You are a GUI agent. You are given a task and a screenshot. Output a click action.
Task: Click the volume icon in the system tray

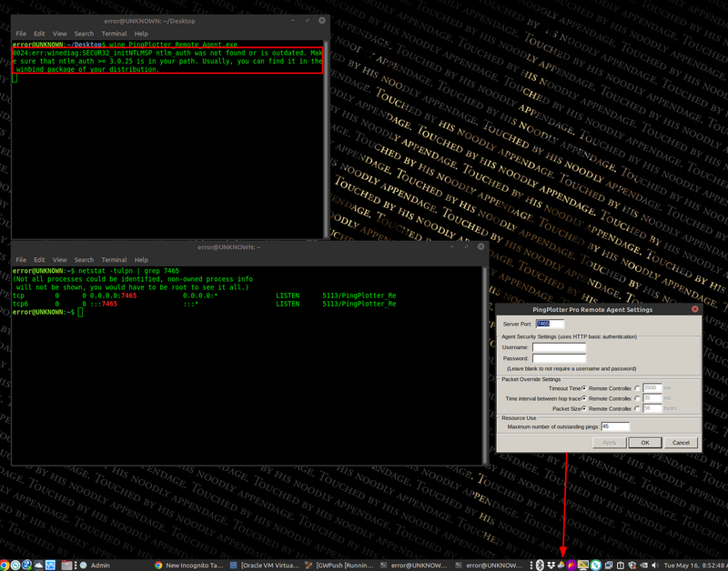655,565
